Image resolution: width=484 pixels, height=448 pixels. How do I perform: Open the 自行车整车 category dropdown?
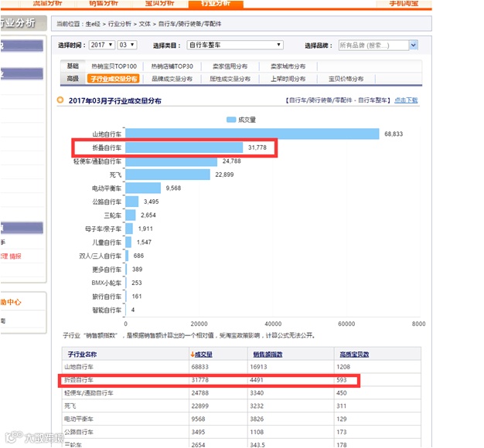(235, 45)
